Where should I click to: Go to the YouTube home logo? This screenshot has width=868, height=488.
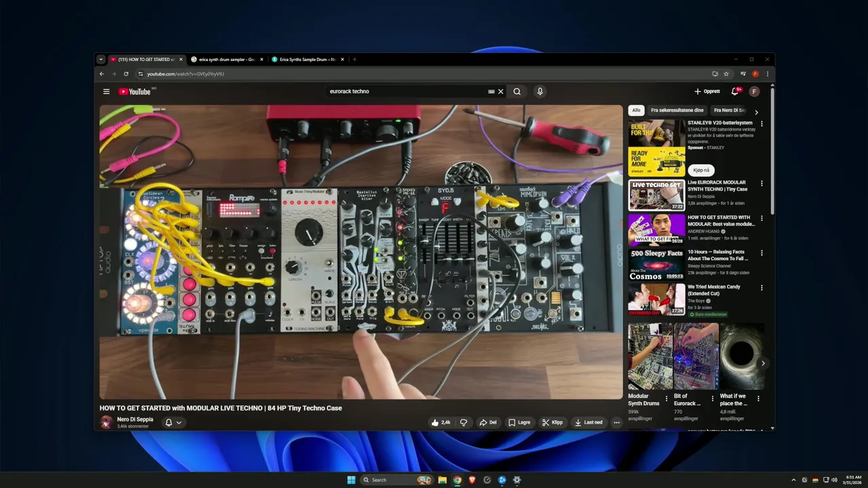[134, 91]
